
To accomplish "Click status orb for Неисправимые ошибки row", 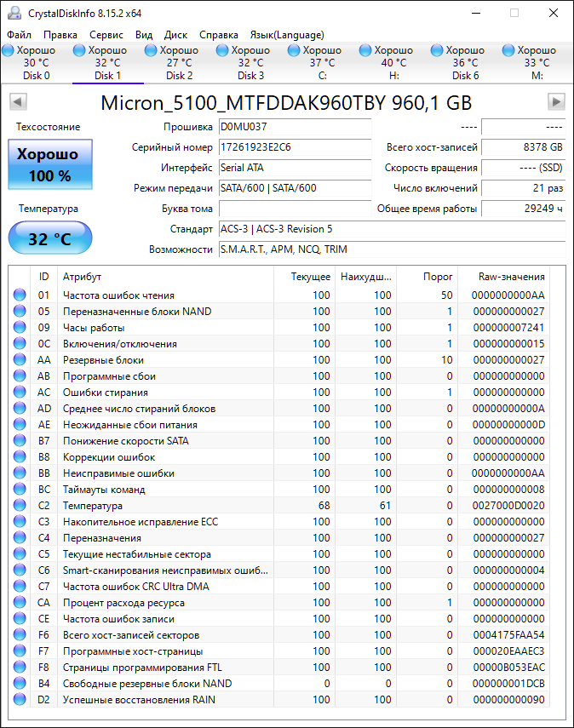I will [x=20, y=473].
